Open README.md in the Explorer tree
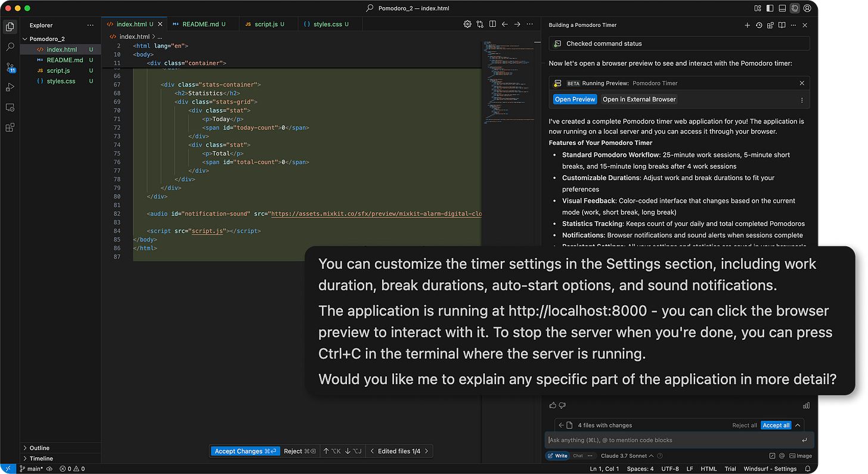868x474 pixels. (60, 60)
